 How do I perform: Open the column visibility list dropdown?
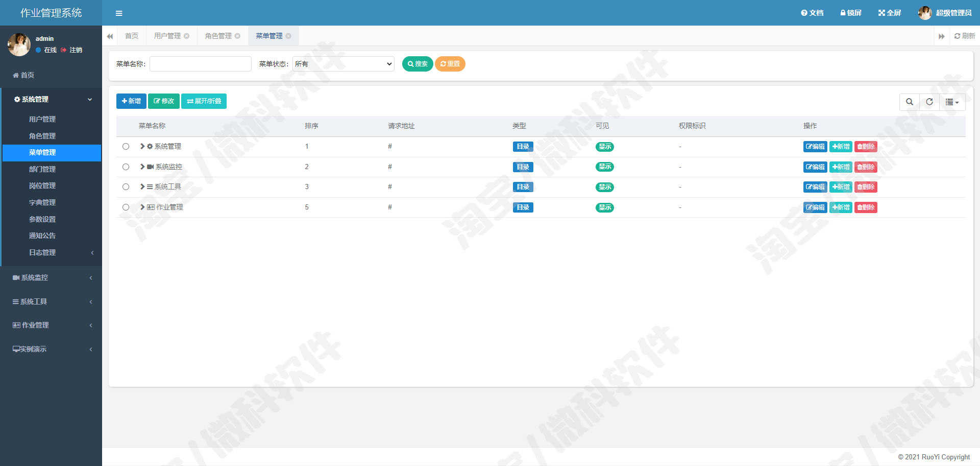tap(952, 102)
